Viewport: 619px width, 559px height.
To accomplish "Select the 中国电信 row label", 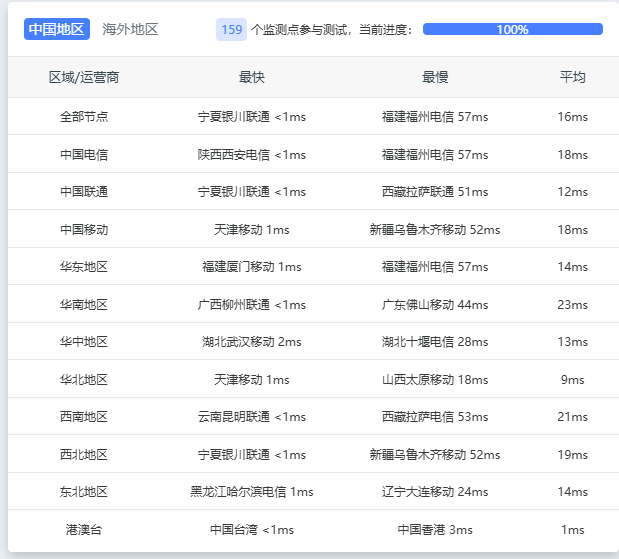I will pos(84,155).
